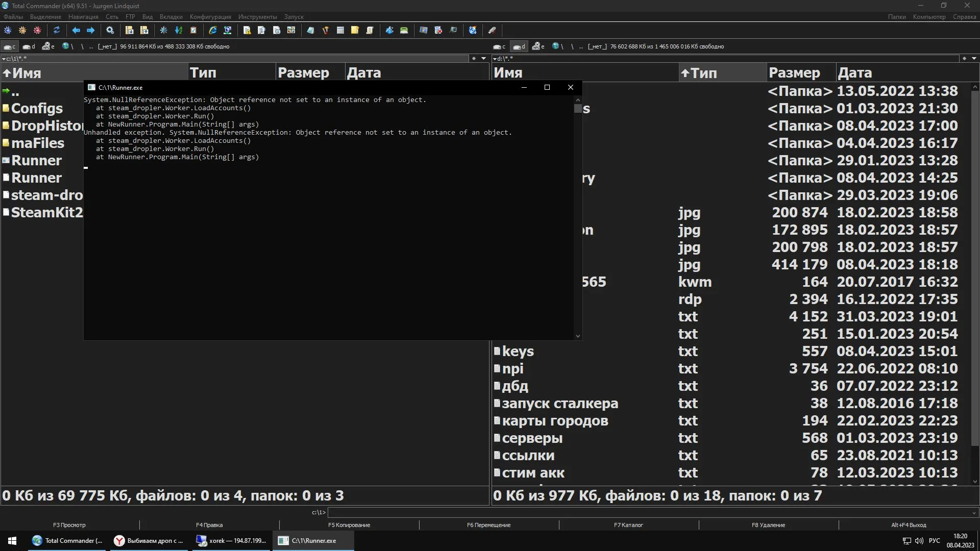Switch to Yandex browser taskbar item
The image size is (980, 551).
149,541
